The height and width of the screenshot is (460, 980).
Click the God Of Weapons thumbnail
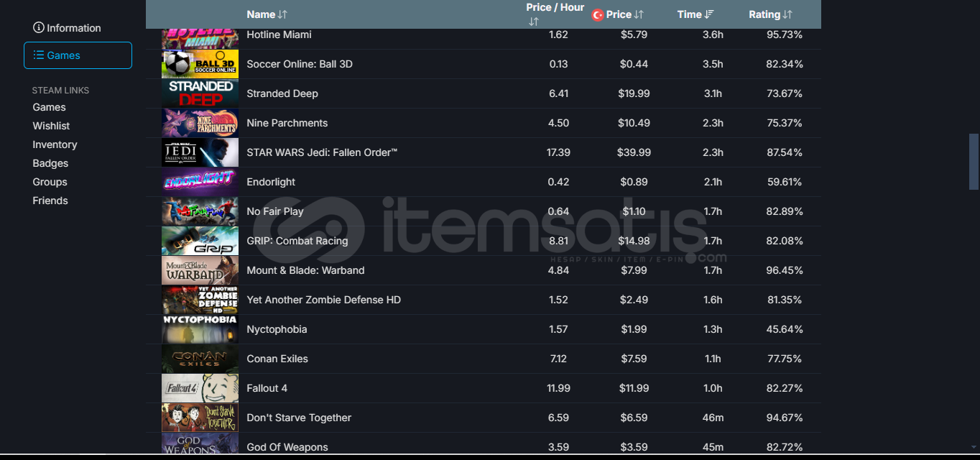[200, 443]
